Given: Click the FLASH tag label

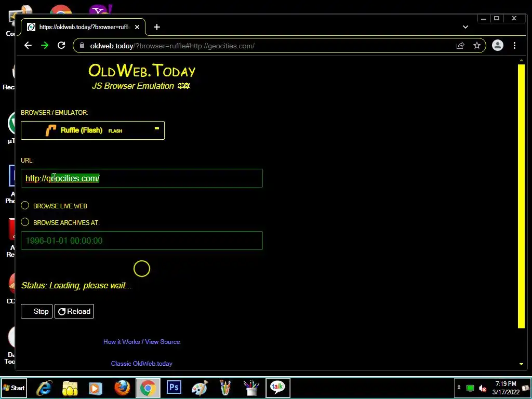Looking at the screenshot, I should pyautogui.click(x=115, y=131).
